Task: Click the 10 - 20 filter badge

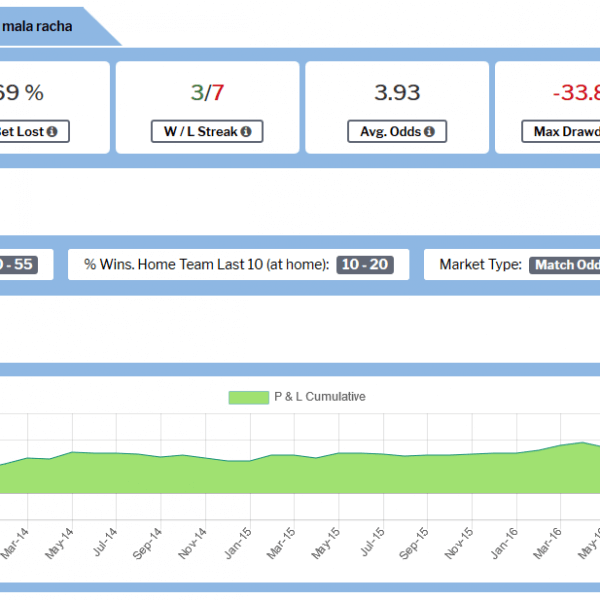Action: pos(365,264)
